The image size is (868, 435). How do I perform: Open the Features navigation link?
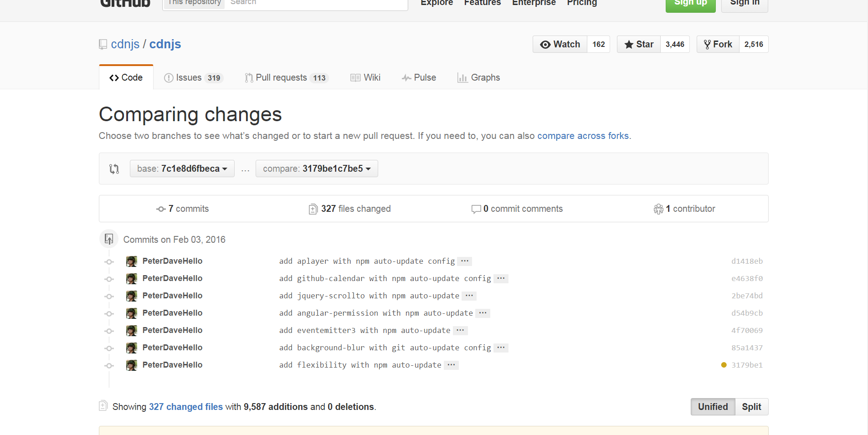pos(483,3)
